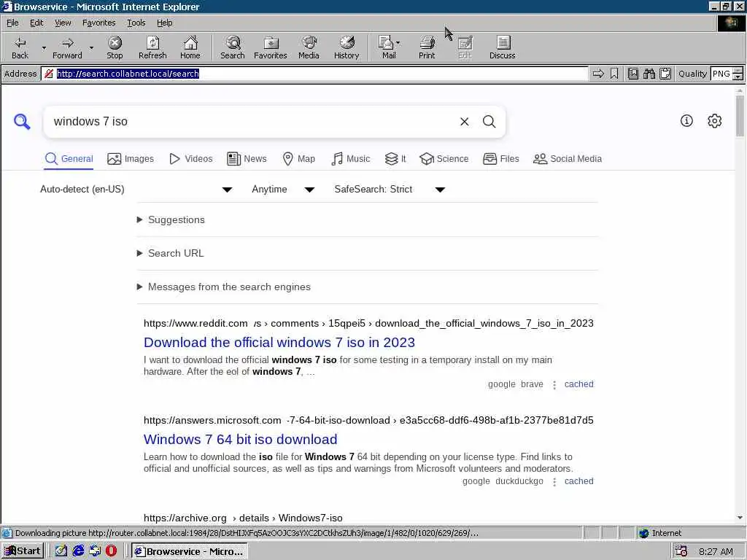
Task: Open the Tools menu
Action: pyautogui.click(x=136, y=23)
